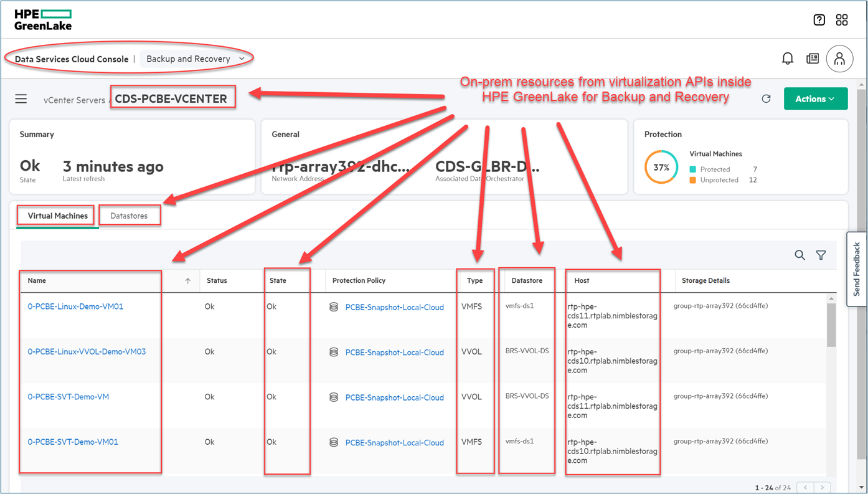
Task: Click the table vertical scrollbar thumb
Action: (831, 325)
